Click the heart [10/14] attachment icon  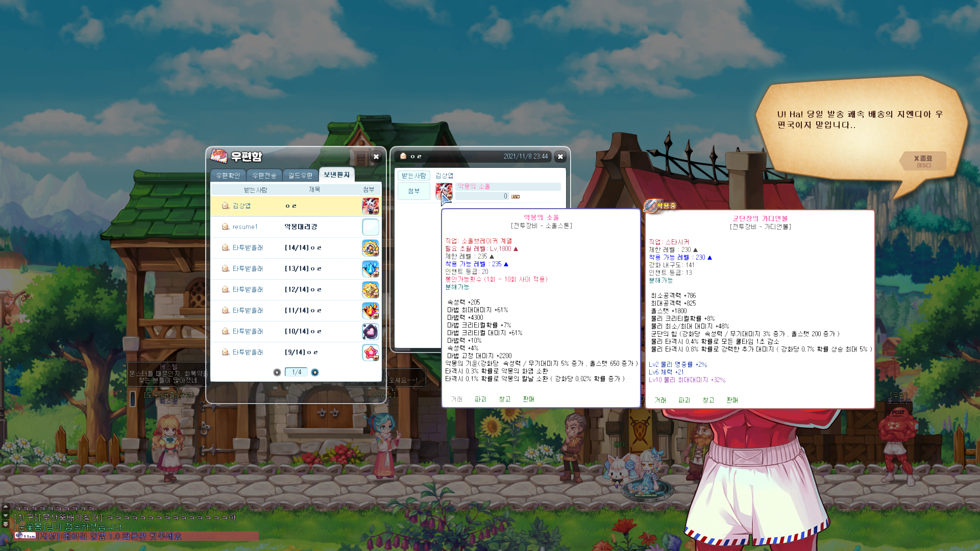(370, 332)
